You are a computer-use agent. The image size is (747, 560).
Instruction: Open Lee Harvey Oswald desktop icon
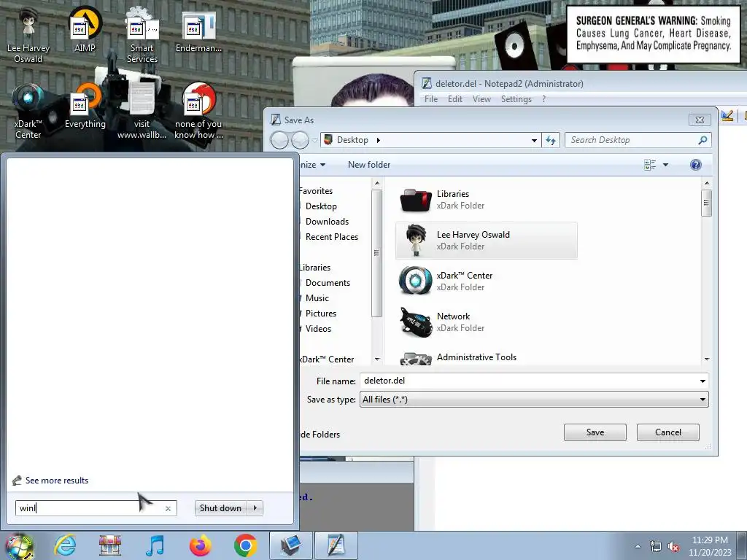click(x=28, y=36)
